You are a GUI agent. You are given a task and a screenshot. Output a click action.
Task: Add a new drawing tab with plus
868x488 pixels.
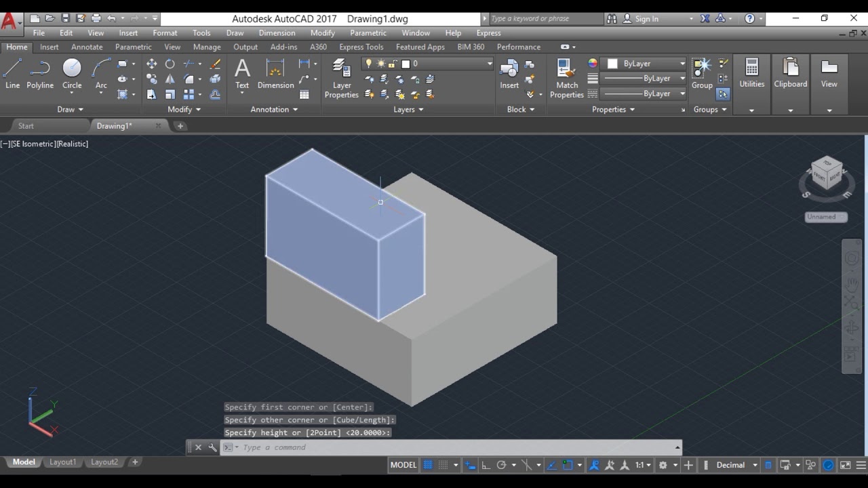(x=180, y=126)
